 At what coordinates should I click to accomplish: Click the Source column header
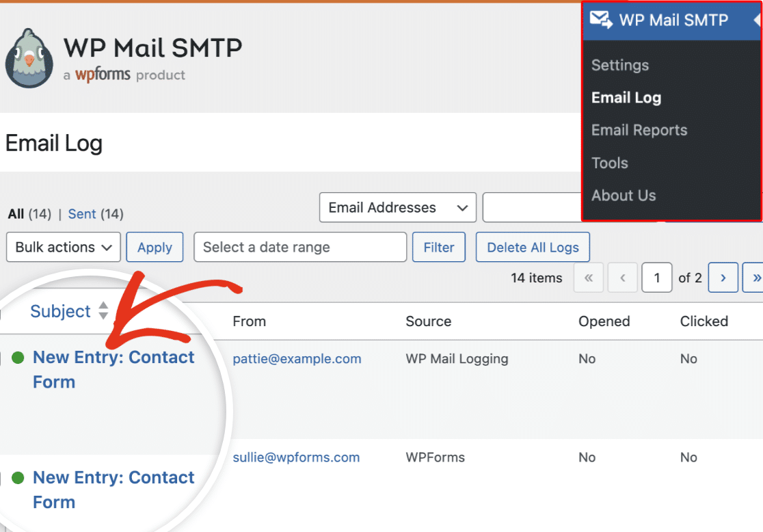[429, 321]
